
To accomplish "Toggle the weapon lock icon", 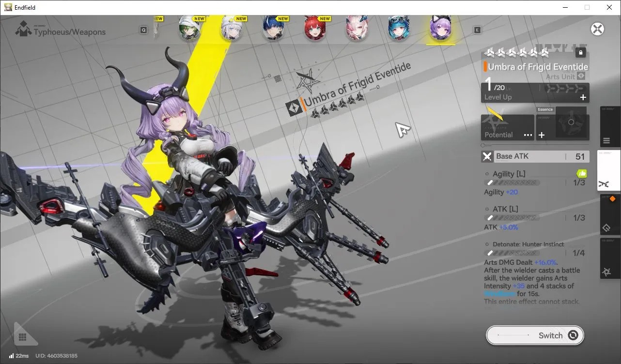I will click(x=581, y=52).
